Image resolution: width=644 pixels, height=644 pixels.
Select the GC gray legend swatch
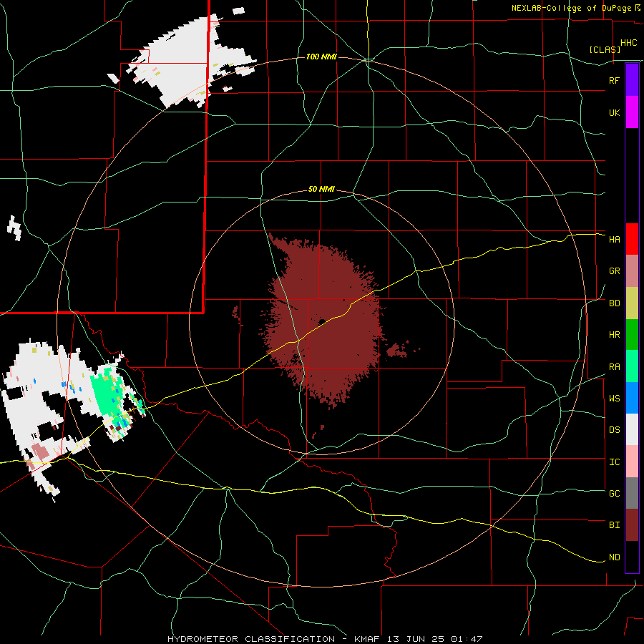point(632,493)
